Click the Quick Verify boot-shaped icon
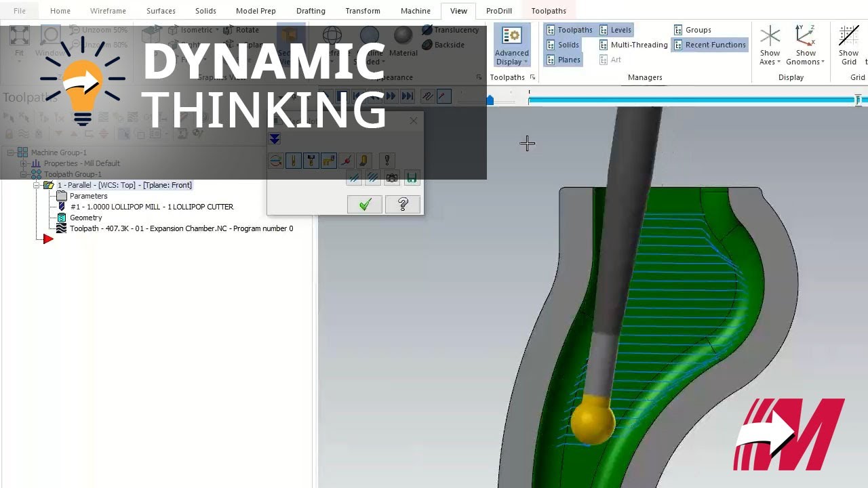This screenshot has width=868, height=488. pyautogui.click(x=364, y=161)
